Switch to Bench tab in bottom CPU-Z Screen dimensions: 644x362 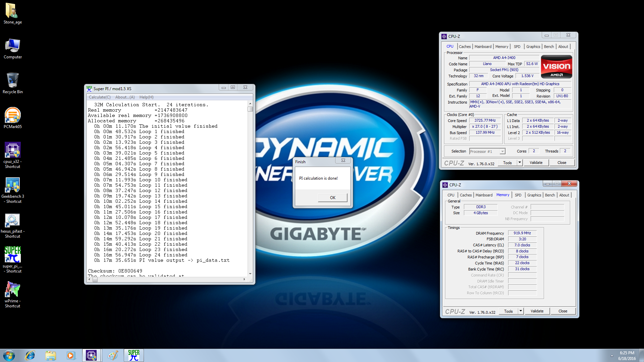click(x=550, y=195)
